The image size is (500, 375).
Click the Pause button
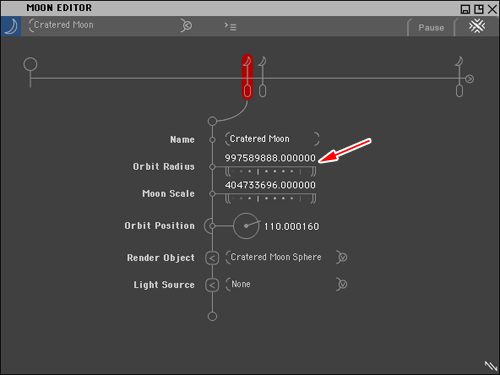point(431,28)
